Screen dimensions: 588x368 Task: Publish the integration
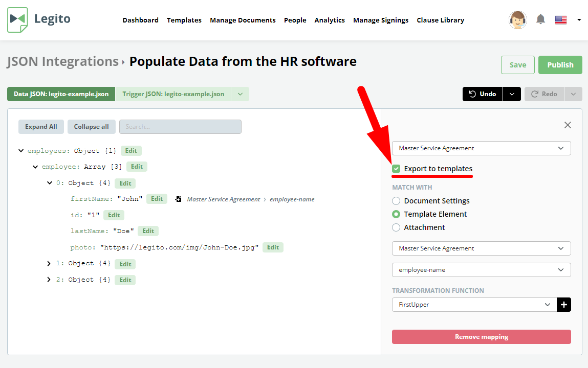tap(560, 65)
